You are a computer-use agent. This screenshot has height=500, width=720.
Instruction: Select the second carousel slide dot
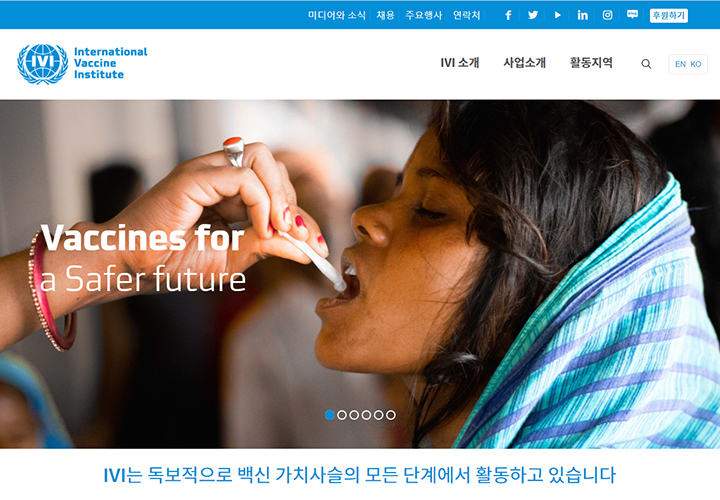342,415
